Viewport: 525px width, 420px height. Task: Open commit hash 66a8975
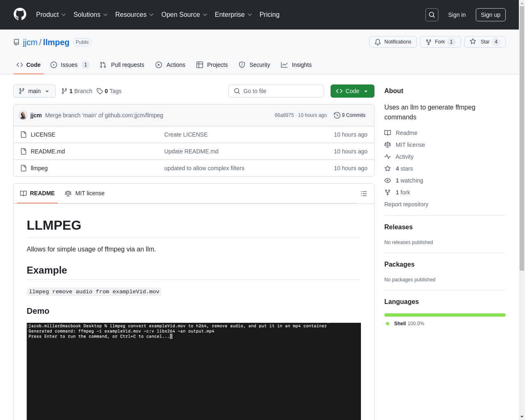pos(284,115)
